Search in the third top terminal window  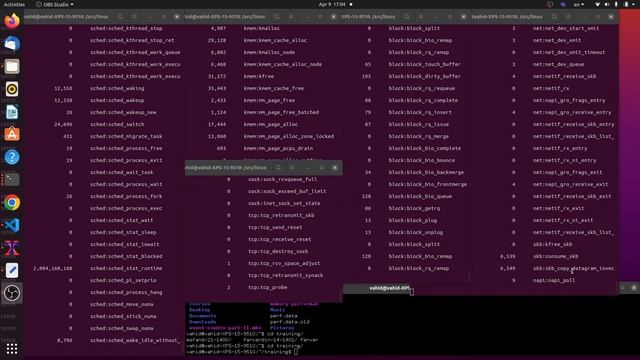[x=407, y=17]
